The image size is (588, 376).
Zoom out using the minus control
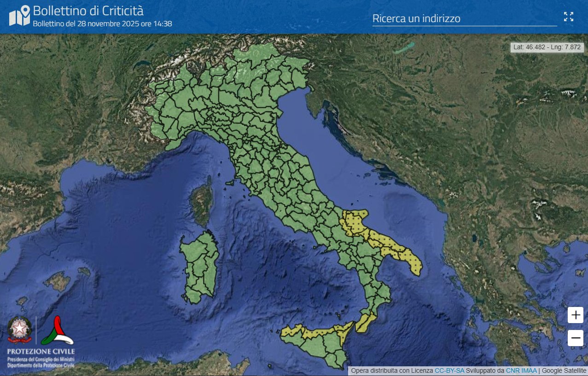[x=575, y=338]
